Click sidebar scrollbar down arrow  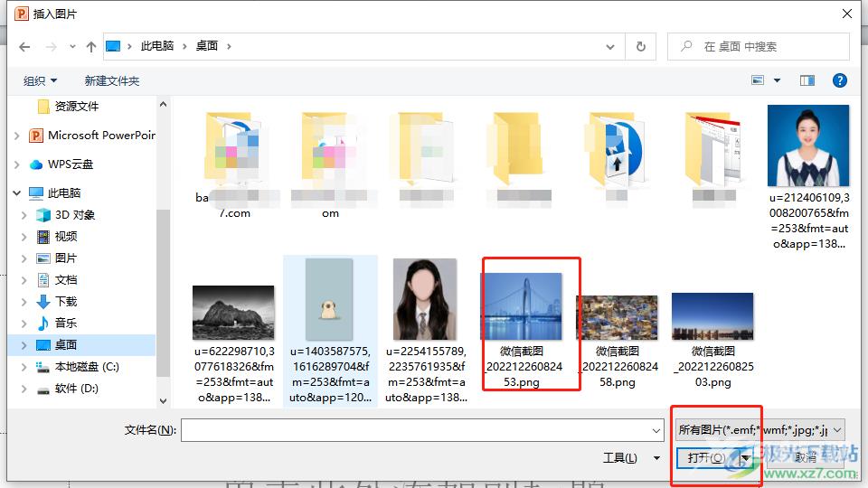[163, 400]
